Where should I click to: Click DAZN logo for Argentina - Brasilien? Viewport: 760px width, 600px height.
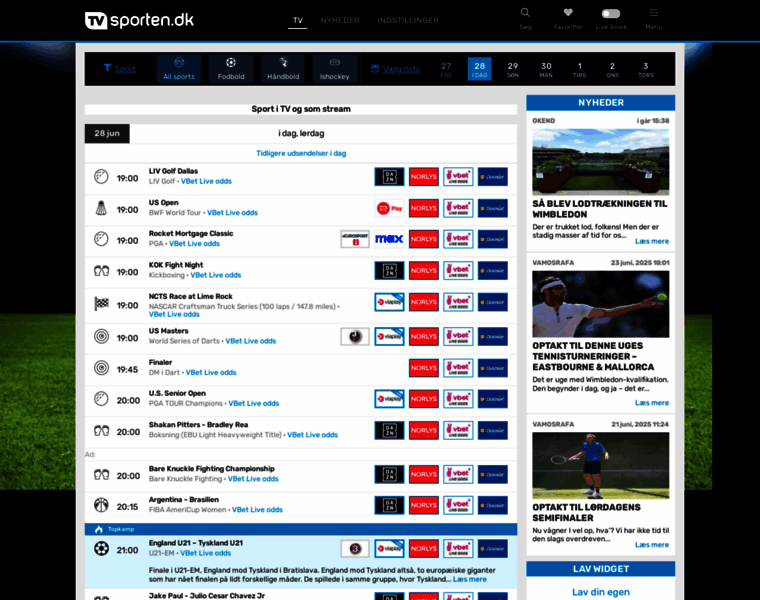click(389, 505)
